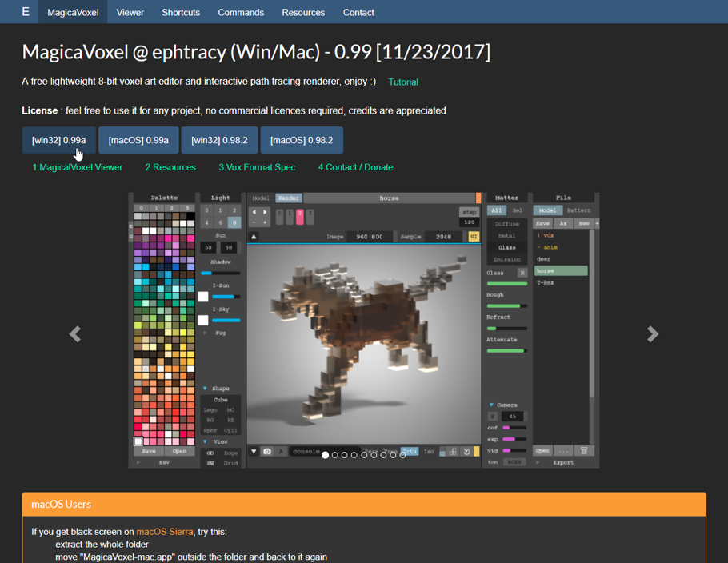Click the yellow background color square in bottom bar

(476, 452)
